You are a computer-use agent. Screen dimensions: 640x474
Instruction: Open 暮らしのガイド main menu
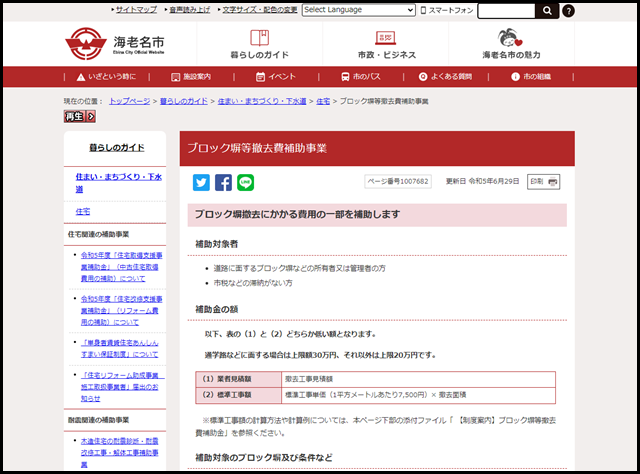pyautogui.click(x=258, y=43)
